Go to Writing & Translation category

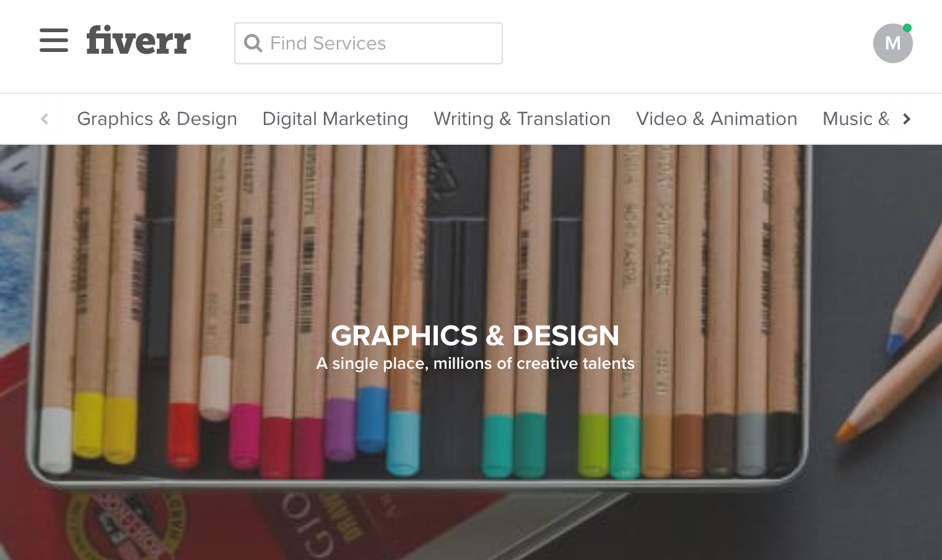pyautogui.click(x=522, y=119)
